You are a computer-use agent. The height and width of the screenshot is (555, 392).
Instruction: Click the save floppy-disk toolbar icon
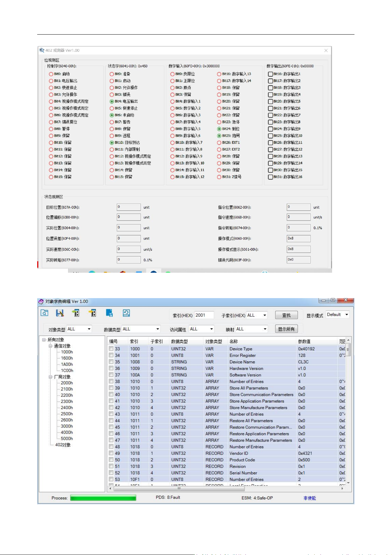tap(60, 313)
